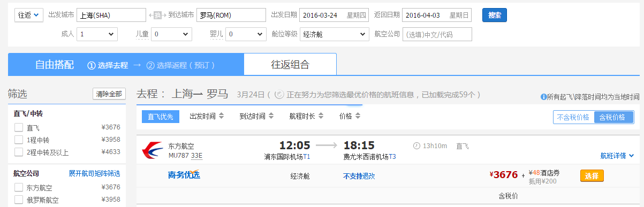Check the 东方航空 airline checkbox
The height and width of the screenshot is (207, 644).
19,187
